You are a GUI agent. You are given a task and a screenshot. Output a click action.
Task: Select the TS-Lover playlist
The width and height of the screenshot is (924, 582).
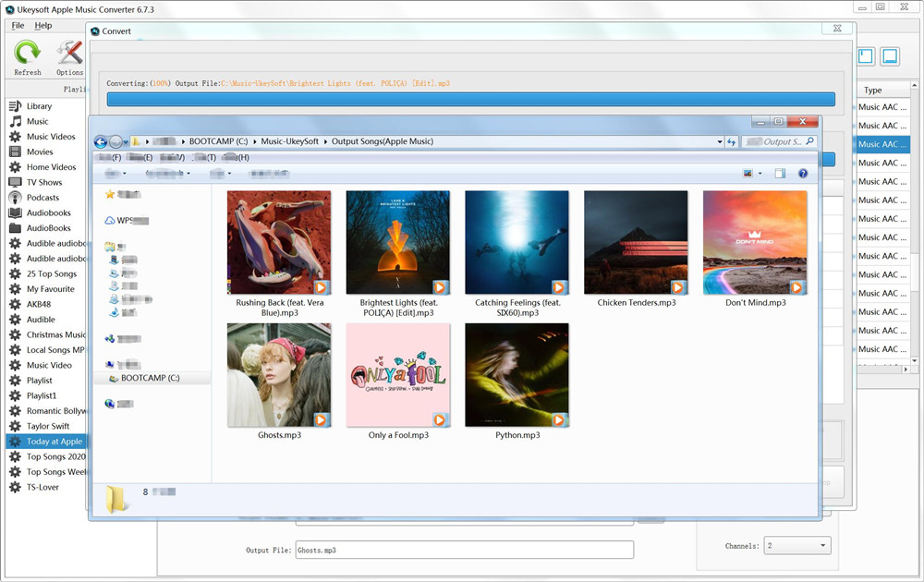(x=43, y=487)
